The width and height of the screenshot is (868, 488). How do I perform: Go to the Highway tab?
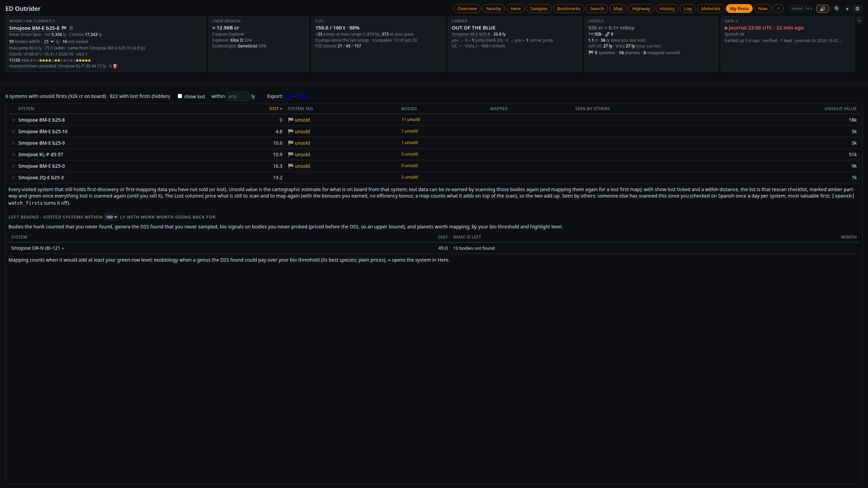(641, 8)
